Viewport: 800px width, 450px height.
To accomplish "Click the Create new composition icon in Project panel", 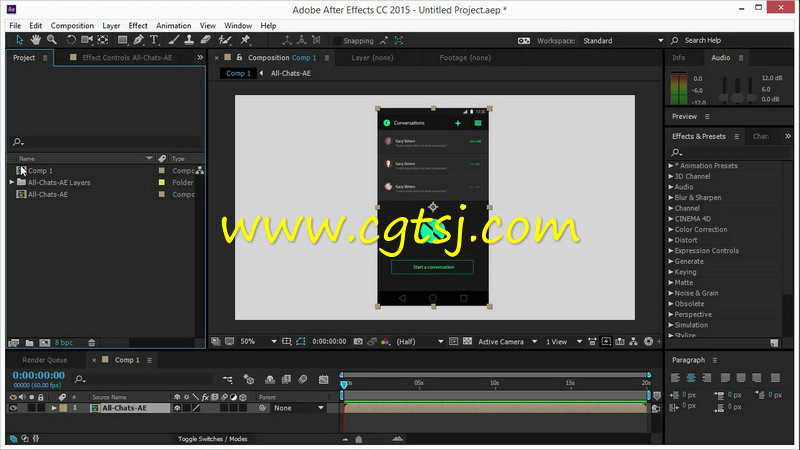I will [45, 343].
